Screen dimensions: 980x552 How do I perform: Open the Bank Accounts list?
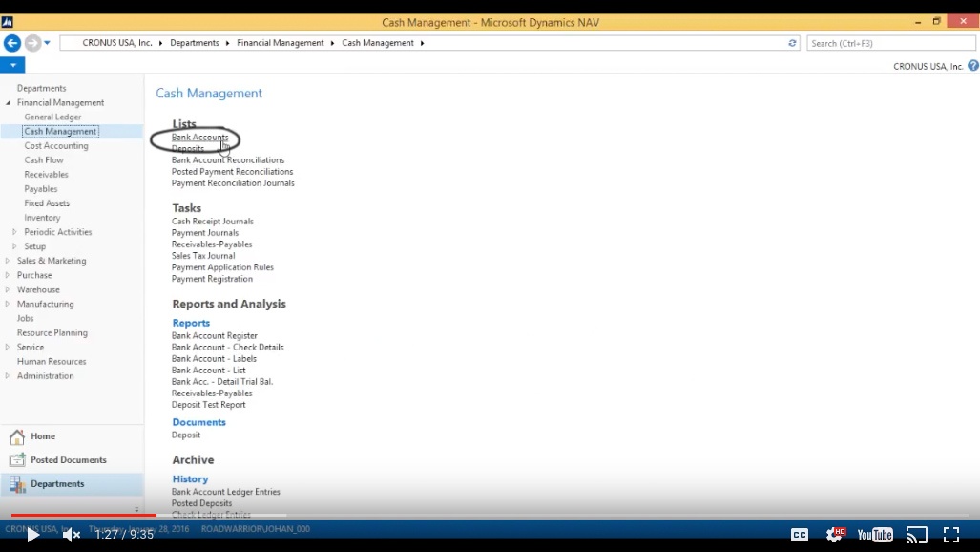point(200,138)
